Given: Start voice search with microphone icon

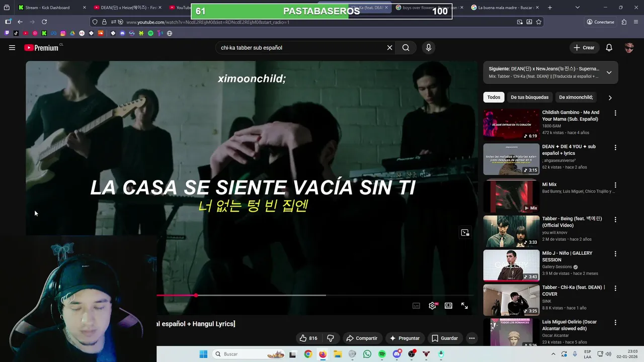Looking at the screenshot, I should point(429,48).
